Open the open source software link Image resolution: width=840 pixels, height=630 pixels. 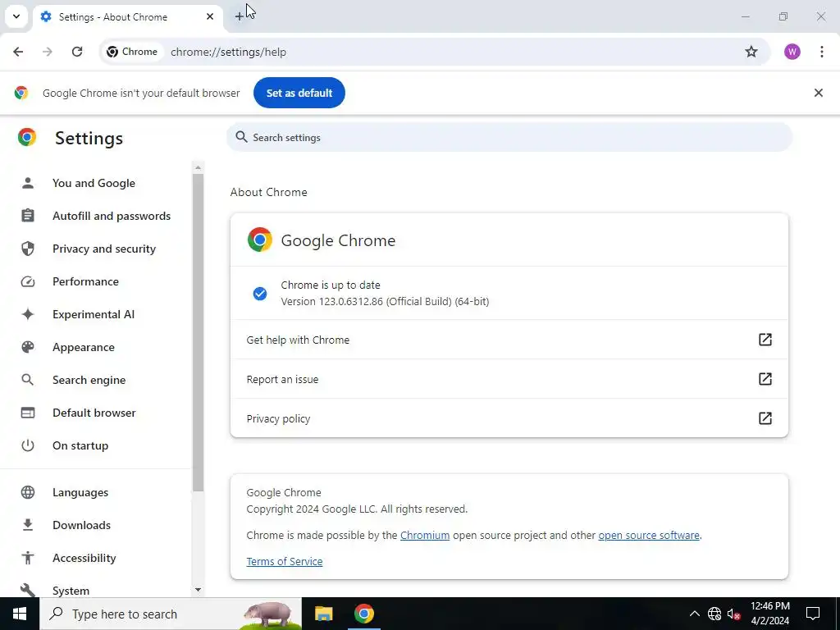649,535
